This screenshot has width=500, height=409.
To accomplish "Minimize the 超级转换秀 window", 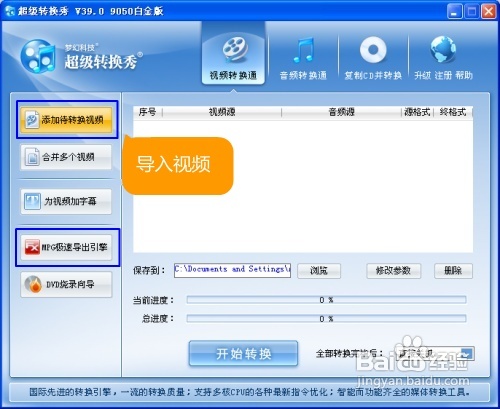I will click(454, 12).
